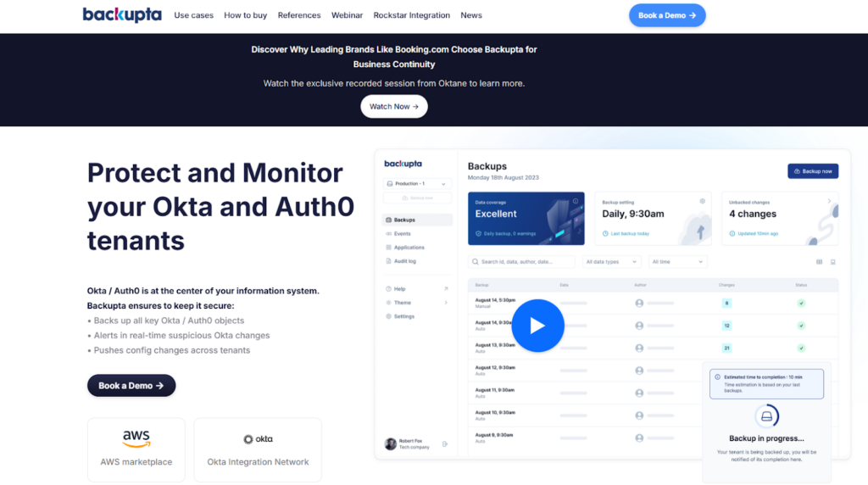This screenshot has height=485, width=868.
Task: Click the logout icon beside Robert Fox
Action: point(445,444)
